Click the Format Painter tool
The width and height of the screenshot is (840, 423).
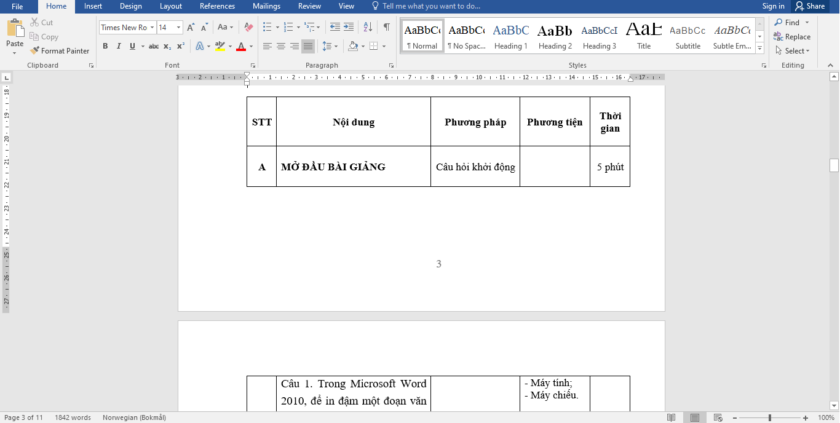pos(60,50)
